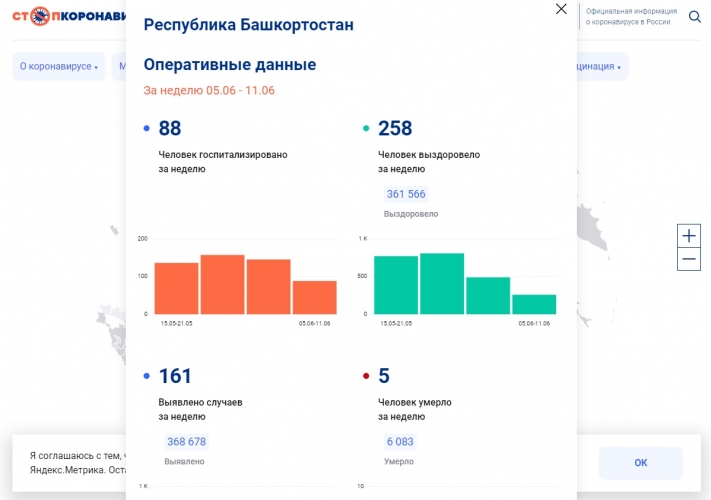The width and height of the screenshot is (711, 500).
Task: Click the blue dot beside 88
Action: click(147, 128)
